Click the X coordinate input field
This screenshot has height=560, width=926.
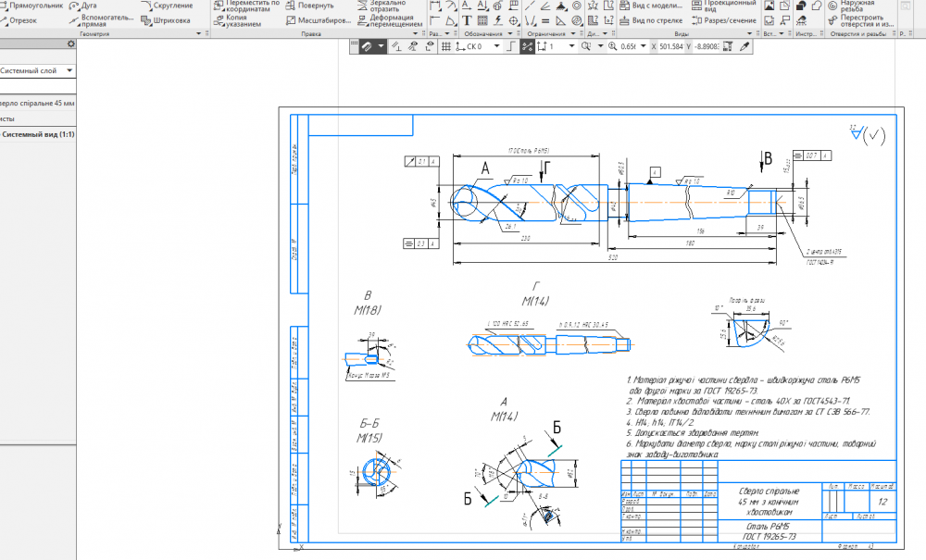coord(672,46)
